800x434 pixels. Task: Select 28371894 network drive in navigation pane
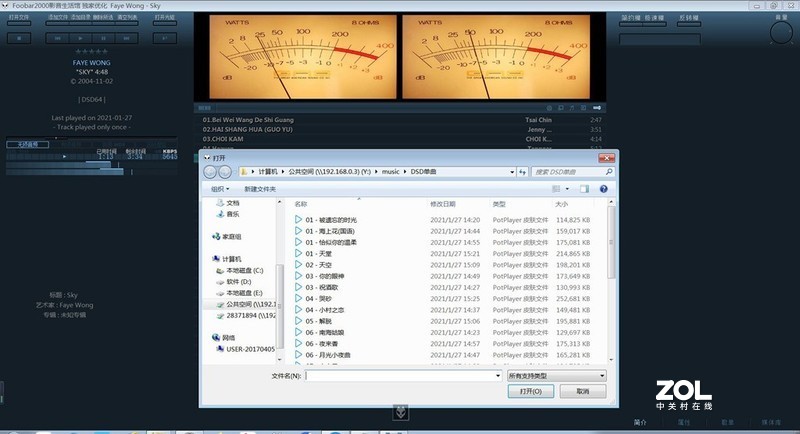coord(246,316)
